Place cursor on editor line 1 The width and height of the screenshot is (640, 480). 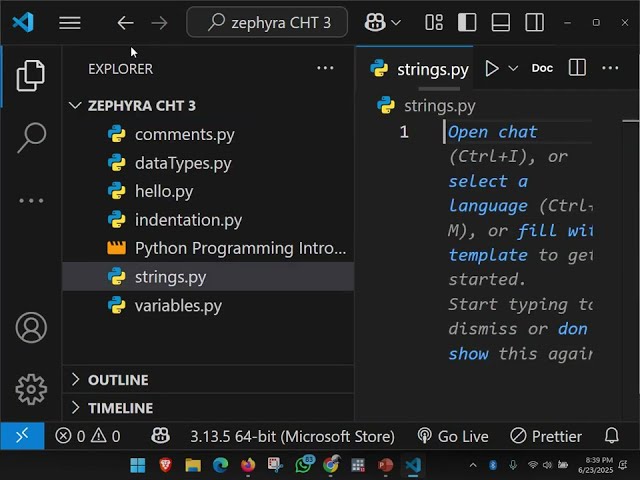518,132
